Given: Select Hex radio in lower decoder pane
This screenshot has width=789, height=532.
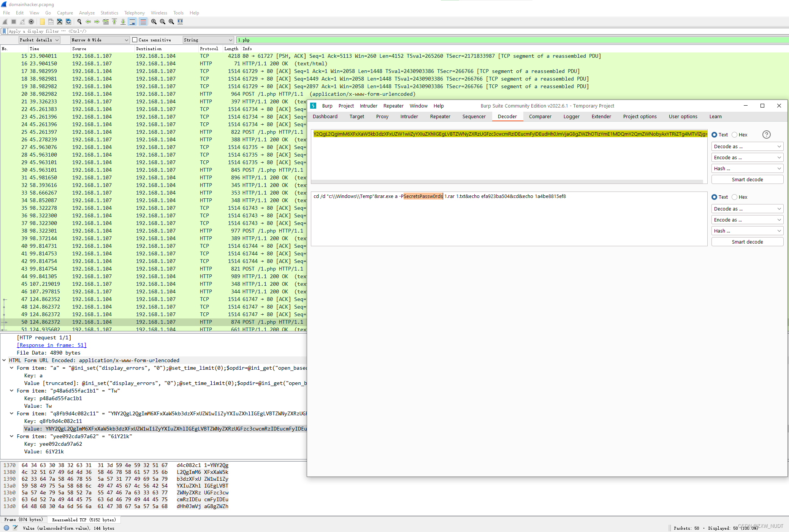Looking at the screenshot, I should pos(735,197).
